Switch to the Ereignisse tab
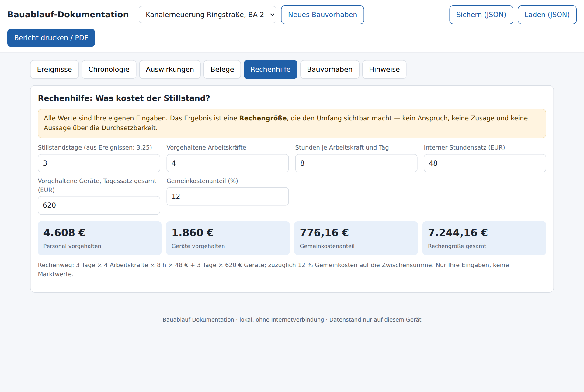 [54, 69]
